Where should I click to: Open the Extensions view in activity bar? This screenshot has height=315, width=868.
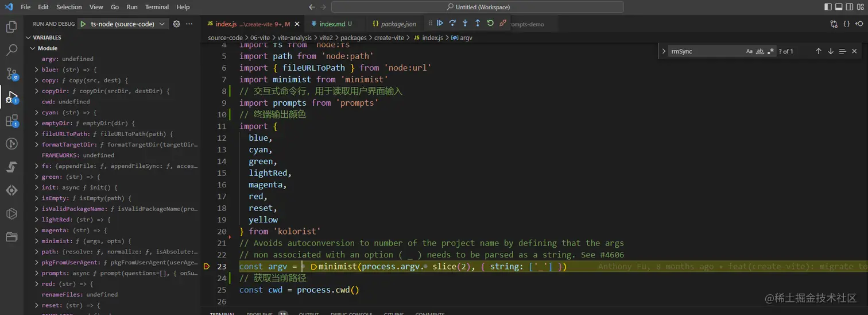11,121
